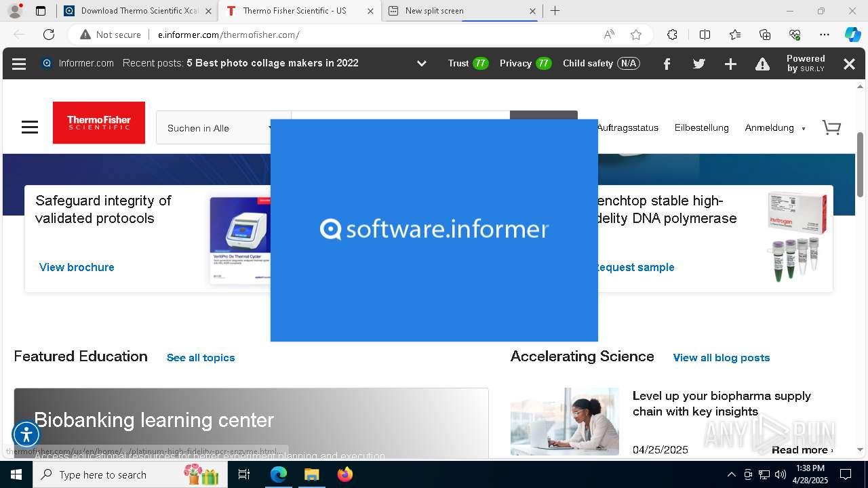This screenshot has height=488, width=868.
Task: Close the Informer bar with X
Action: pyautogui.click(x=849, y=64)
